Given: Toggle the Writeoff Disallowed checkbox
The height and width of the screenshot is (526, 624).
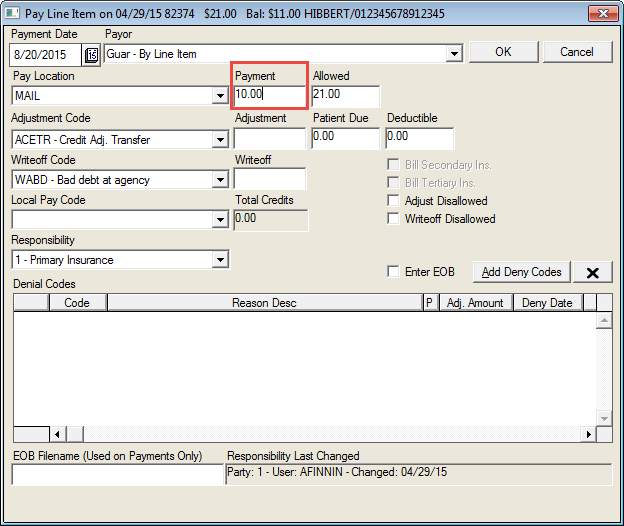Looking at the screenshot, I should click(394, 219).
